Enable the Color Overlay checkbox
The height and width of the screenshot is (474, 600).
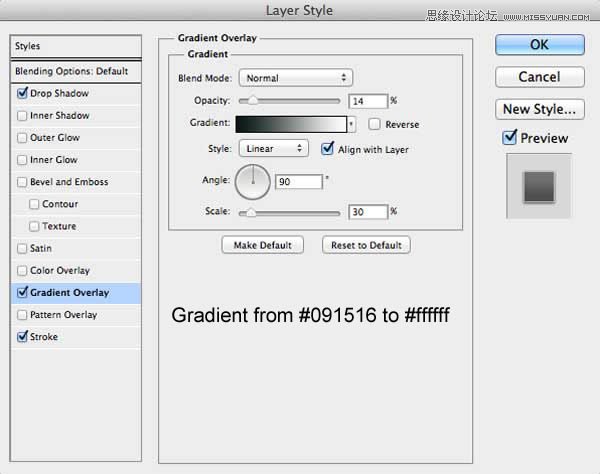tap(22, 271)
